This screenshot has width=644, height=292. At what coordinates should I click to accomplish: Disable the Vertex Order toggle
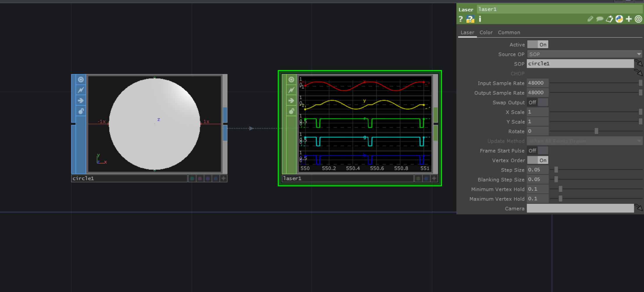[537, 160]
